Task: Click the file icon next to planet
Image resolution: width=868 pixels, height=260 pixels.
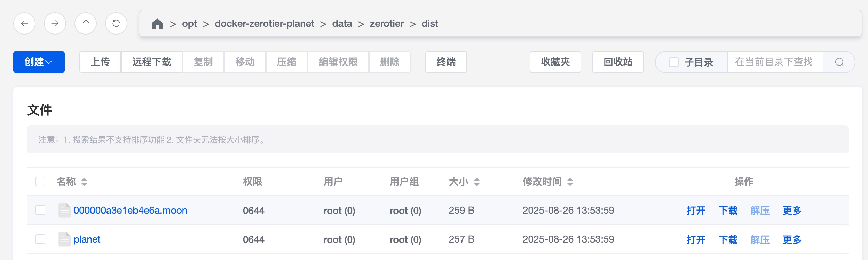Action: (64, 239)
